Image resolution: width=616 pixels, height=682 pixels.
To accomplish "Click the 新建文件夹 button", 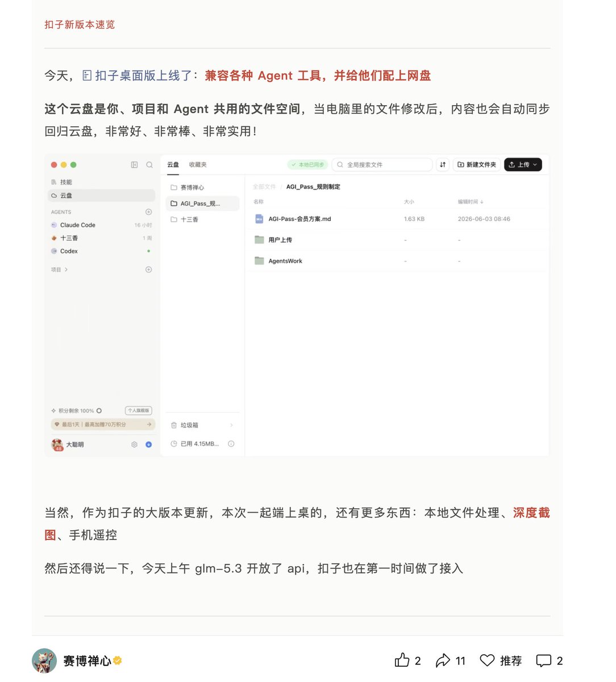I will tap(477, 165).
